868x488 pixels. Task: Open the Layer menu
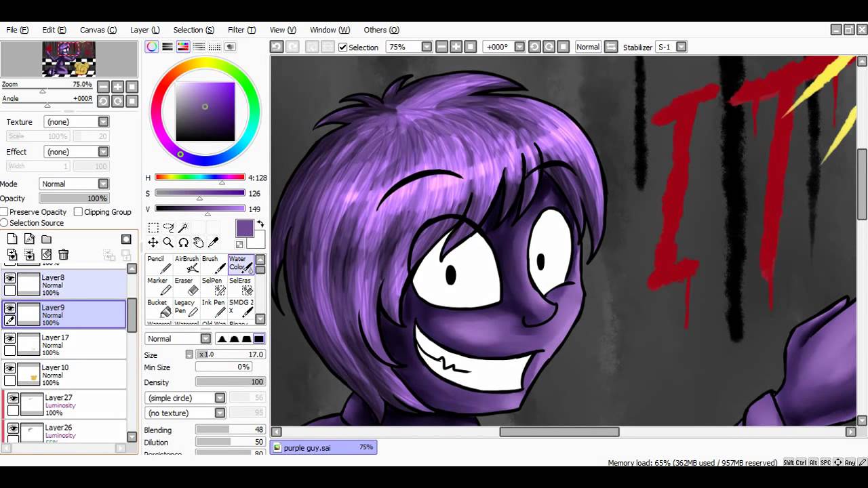pyautogui.click(x=145, y=30)
